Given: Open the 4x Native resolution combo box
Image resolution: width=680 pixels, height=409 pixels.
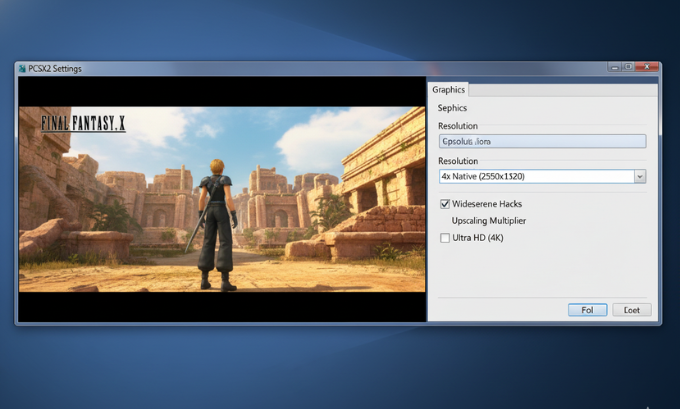Looking at the screenshot, I should click(535, 176).
